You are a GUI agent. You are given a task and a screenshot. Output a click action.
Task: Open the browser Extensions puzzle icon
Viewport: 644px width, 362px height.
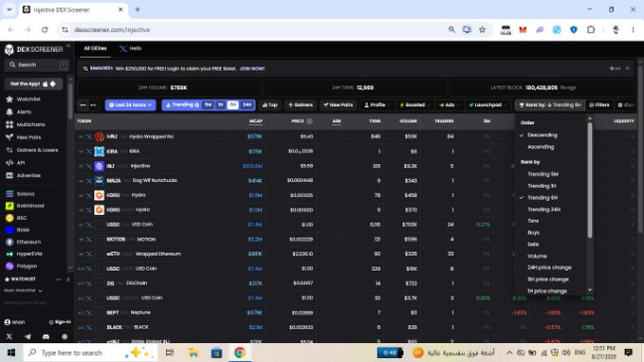(591, 30)
